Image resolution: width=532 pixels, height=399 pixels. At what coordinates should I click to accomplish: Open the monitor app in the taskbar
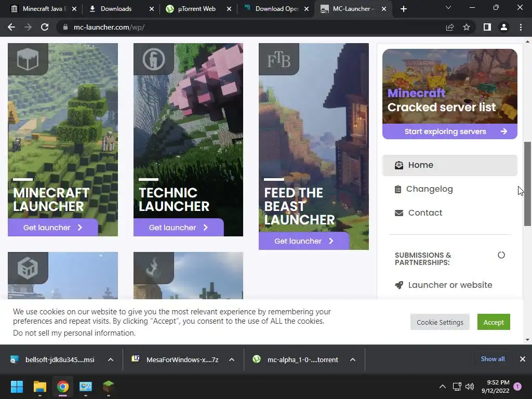86,387
